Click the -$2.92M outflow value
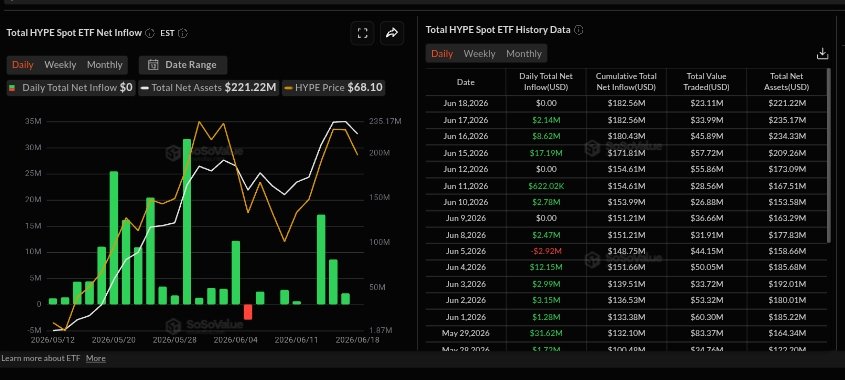The width and height of the screenshot is (845, 380). [546, 251]
